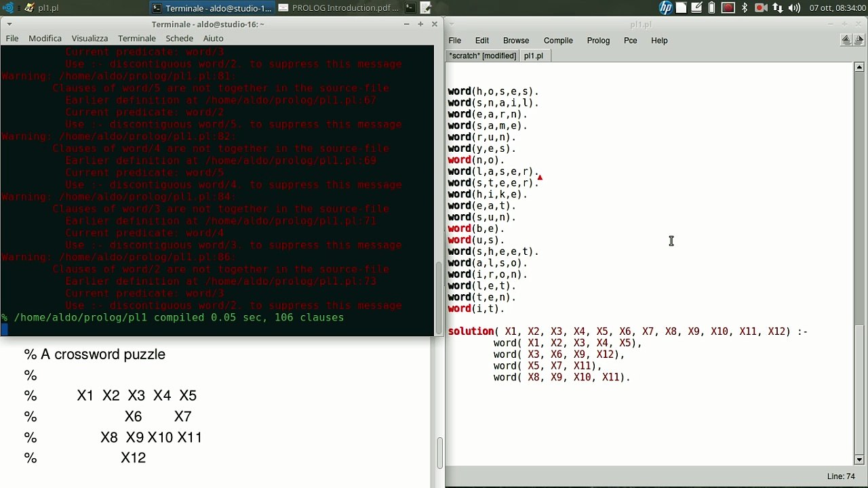Open the Aiuto menu in the terminal

[213, 39]
